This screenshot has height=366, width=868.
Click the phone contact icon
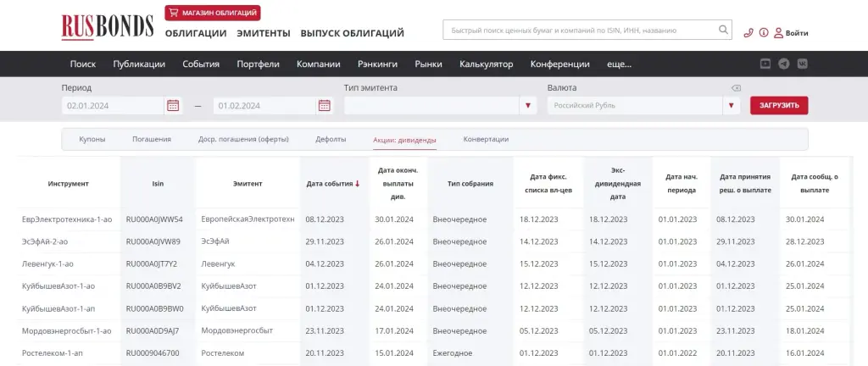tap(748, 33)
